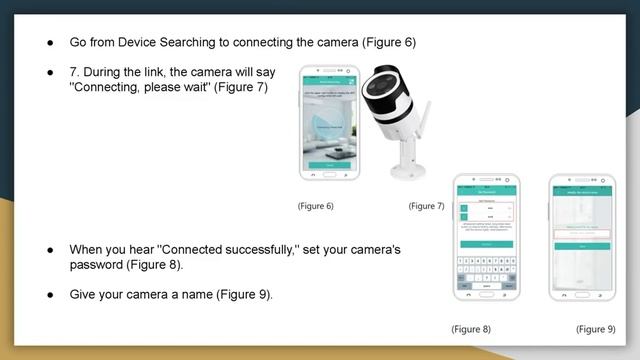Image resolution: width=640 pixels, height=360 pixels.
Task: Select the camera name field in Figure 9 phone
Action: [582, 233]
